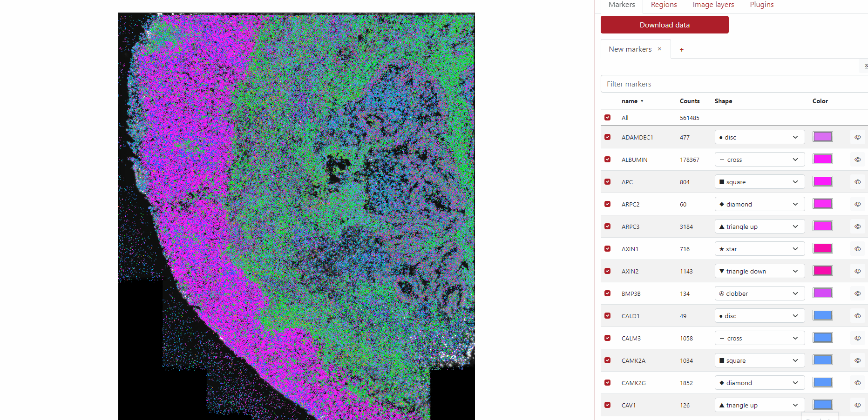Image resolution: width=868 pixels, height=420 pixels.
Task: Add a new marker tab with plus icon
Action: 681,50
